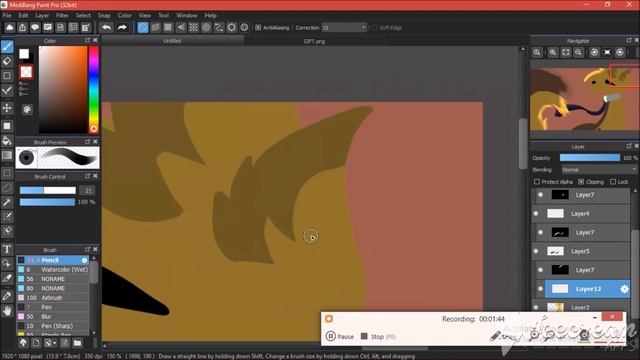Enable the circle snap guide
The width and height of the screenshot is (640, 360).
pyautogui.click(x=206, y=28)
